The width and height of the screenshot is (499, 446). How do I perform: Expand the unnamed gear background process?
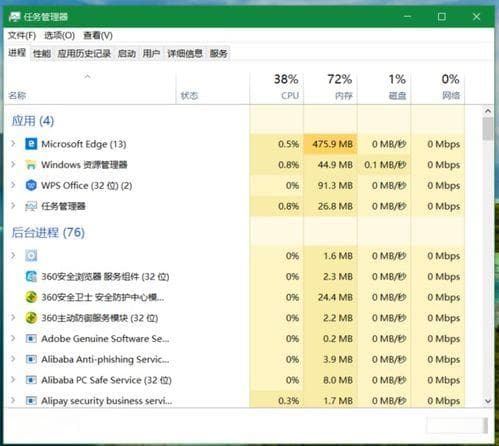coord(13,255)
